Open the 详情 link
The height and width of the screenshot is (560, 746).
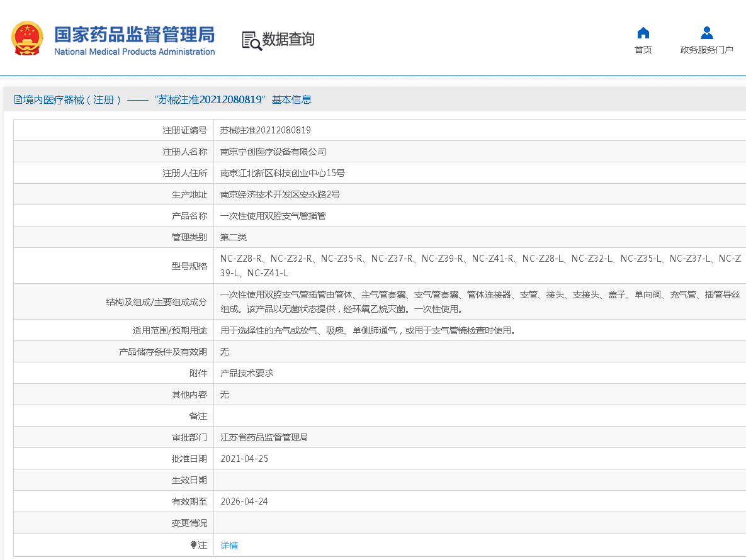[x=229, y=546]
